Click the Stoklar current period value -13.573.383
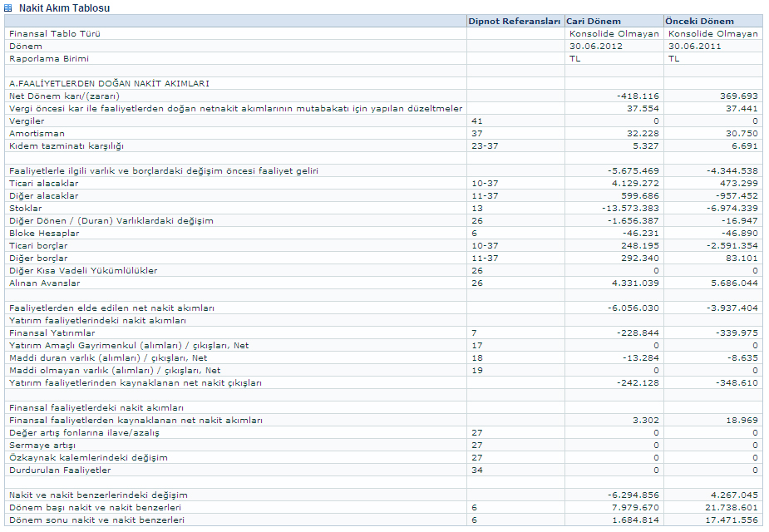The width and height of the screenshot is (769, 532). pyautogui.click(x=628, y=208)
